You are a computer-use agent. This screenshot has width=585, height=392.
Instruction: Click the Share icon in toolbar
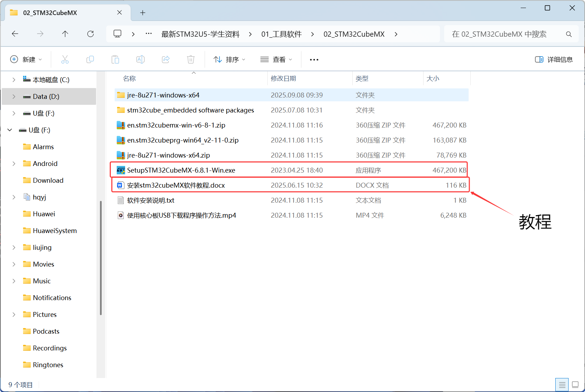(x=166, y=59)
